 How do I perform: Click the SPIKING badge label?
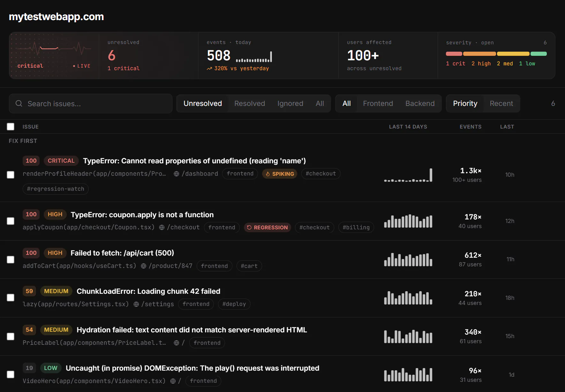[x=280, y=174]
